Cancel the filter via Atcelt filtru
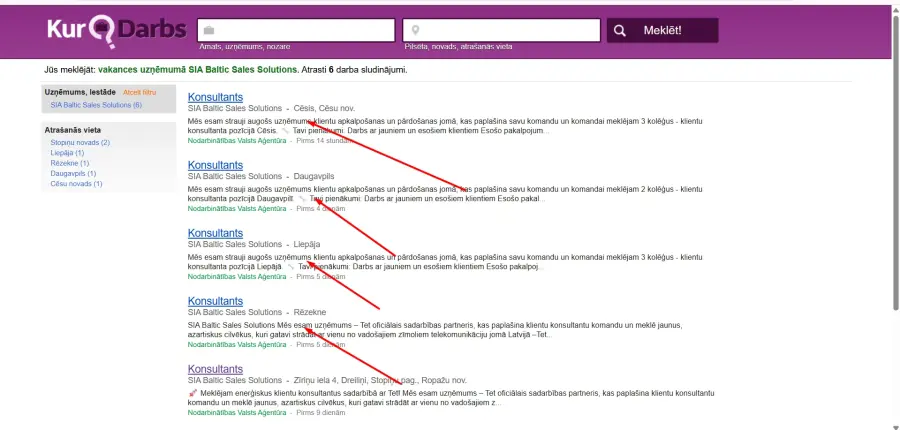 pyautogui.click(x=139, y=92)
